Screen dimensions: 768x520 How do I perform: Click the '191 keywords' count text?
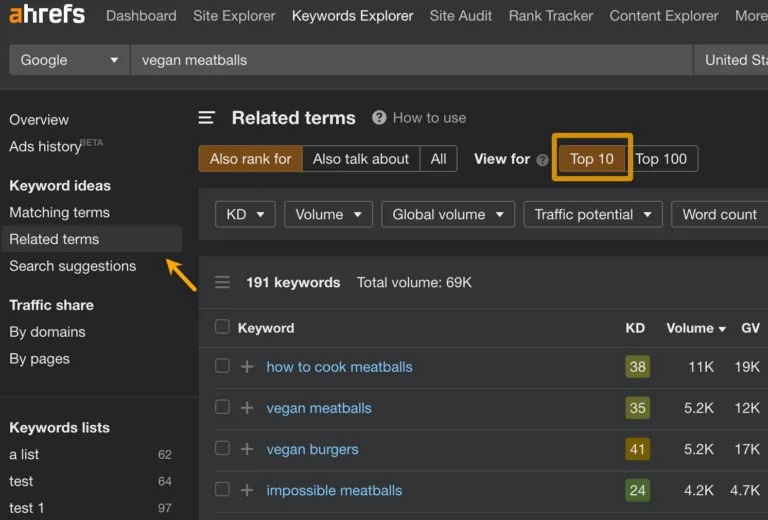tap(293, 283)
